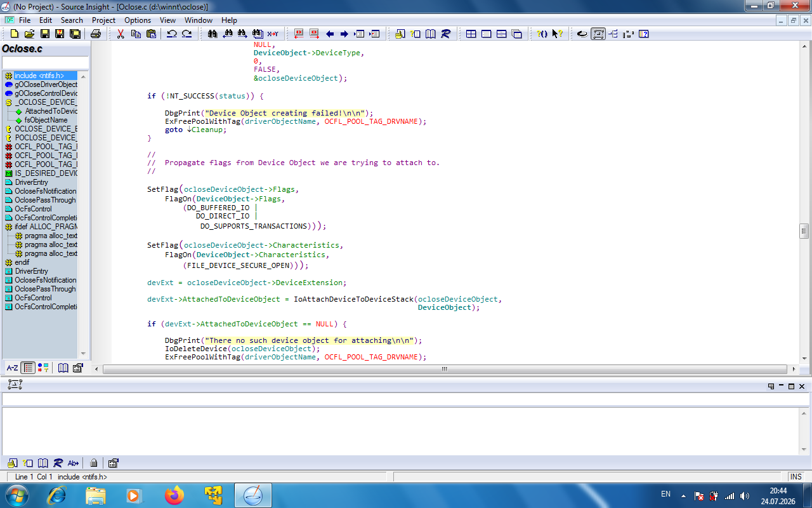This screenshot has width=812, height=508.
Task: Cascade windows using the overlapping windows icon
Action: point(517,34)
